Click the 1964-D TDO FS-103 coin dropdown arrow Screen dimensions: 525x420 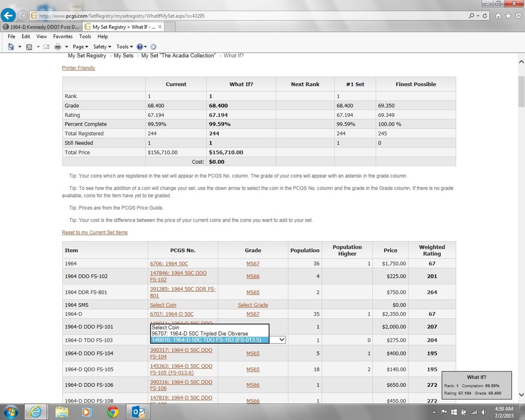[x=282, y=339]
